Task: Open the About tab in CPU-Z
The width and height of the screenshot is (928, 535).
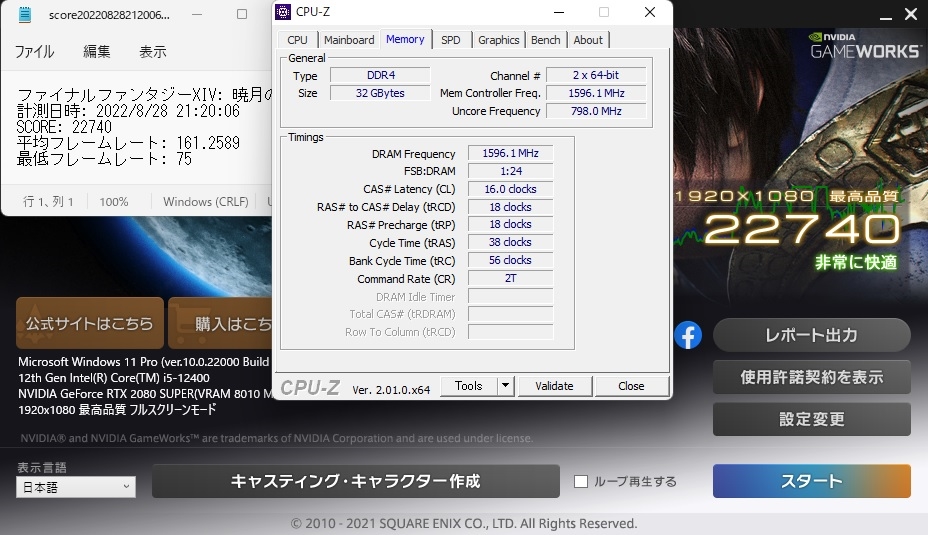Action: coord(588,40)
